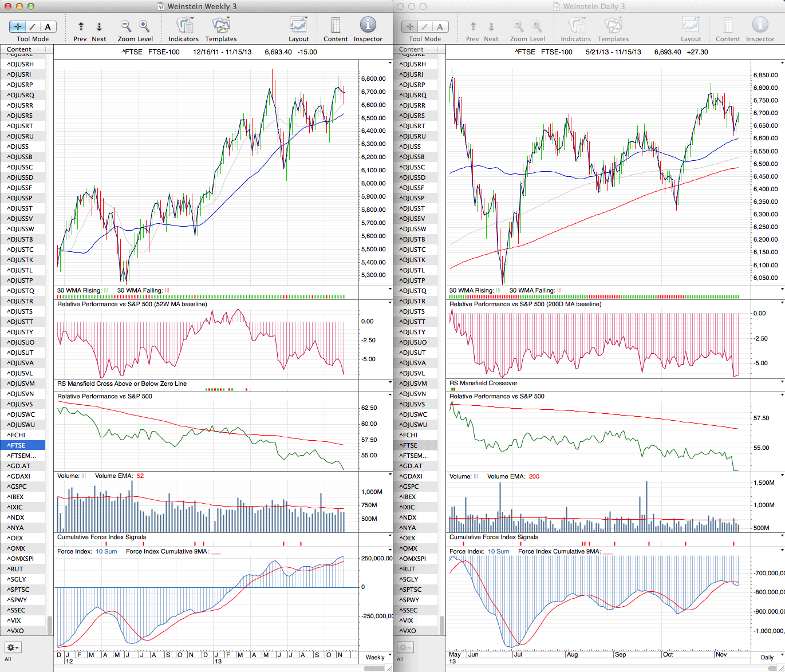Open the gear action menu below symbol list
The width and height of the screenshot is (785, 672).
click(x=13, y=647)
